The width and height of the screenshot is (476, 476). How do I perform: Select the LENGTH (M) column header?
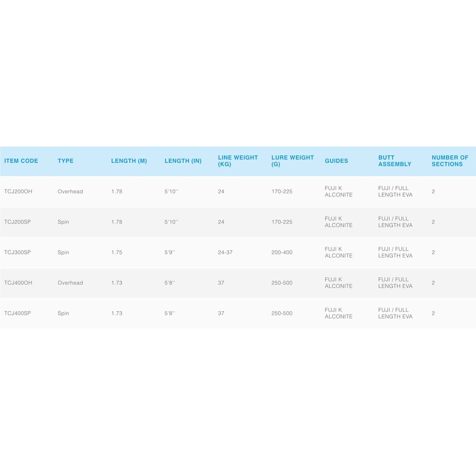tap(129, 161)
